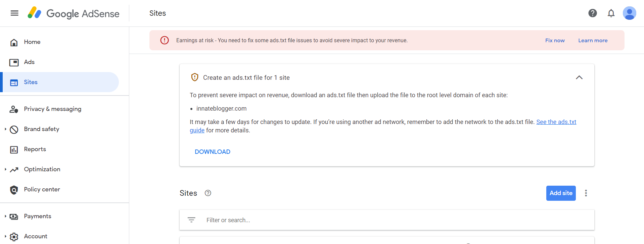
Task: Open the notifications bell
Action: pos(611,13)
